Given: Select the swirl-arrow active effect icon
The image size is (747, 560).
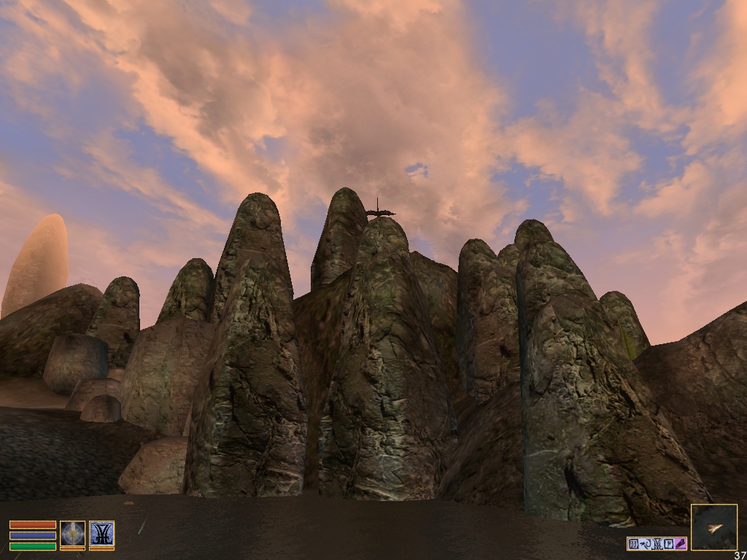Looking at the screenshot, I should [x=645, y=543].
